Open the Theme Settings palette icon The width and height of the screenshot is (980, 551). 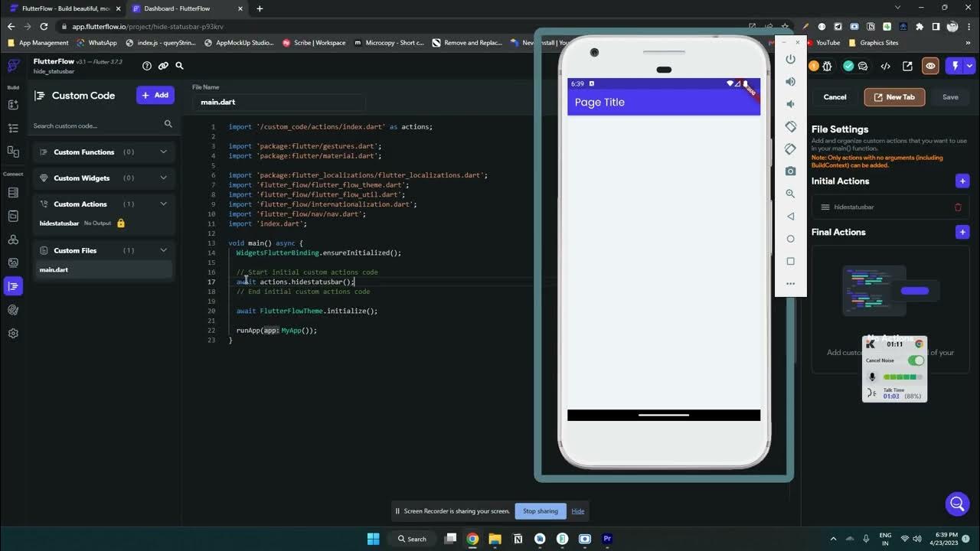tap(13, 310)
